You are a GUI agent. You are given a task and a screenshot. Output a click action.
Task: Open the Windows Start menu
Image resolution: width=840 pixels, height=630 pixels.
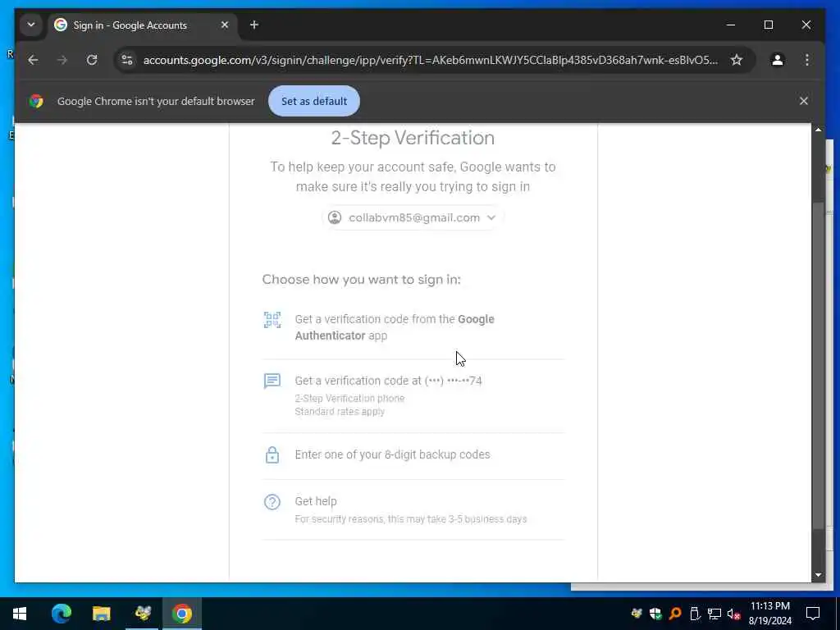(x=20, y=614)
